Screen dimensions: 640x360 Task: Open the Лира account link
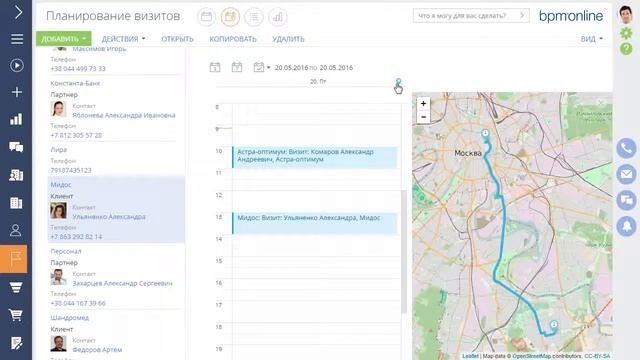59,150
